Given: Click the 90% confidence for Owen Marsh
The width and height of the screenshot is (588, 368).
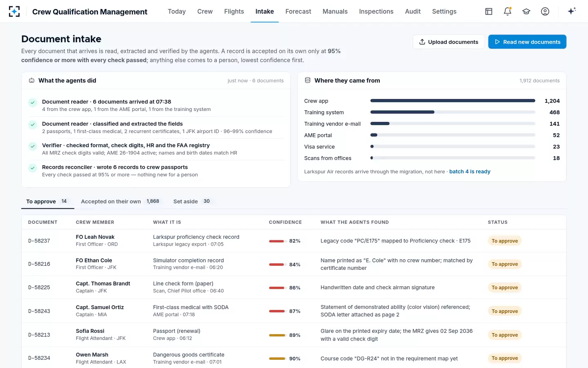Looking at the screenshot, I should 295,359.
